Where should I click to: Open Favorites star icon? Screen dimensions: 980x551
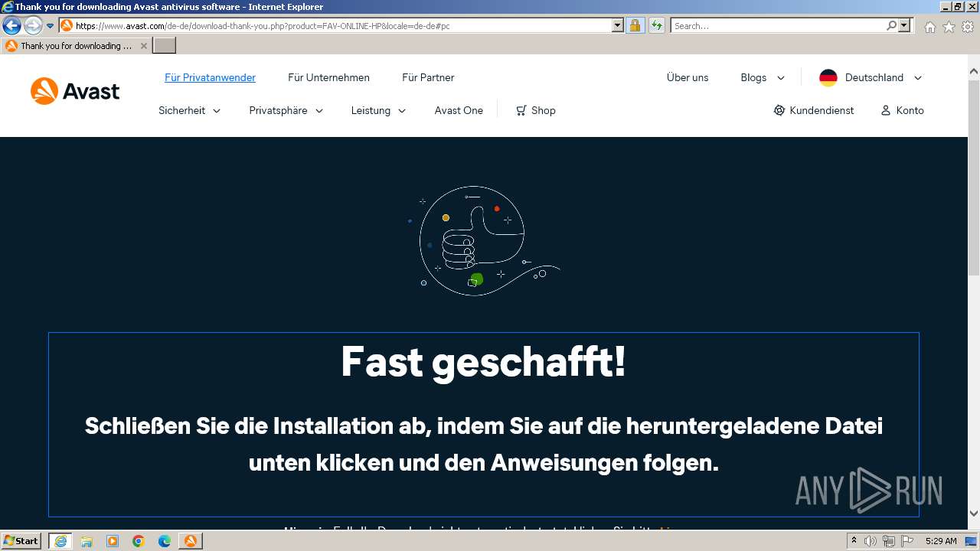tap(949, 27)
